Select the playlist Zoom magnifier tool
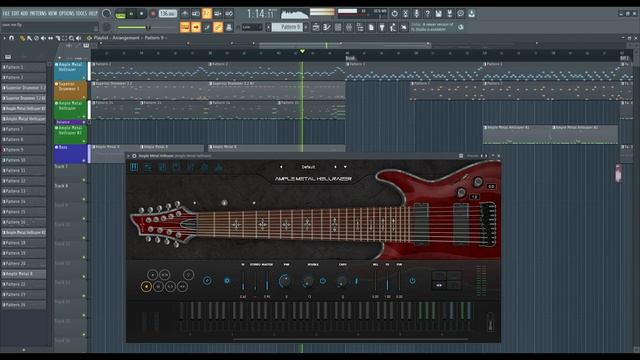This screenshot has width=640, height=360. 72,38
